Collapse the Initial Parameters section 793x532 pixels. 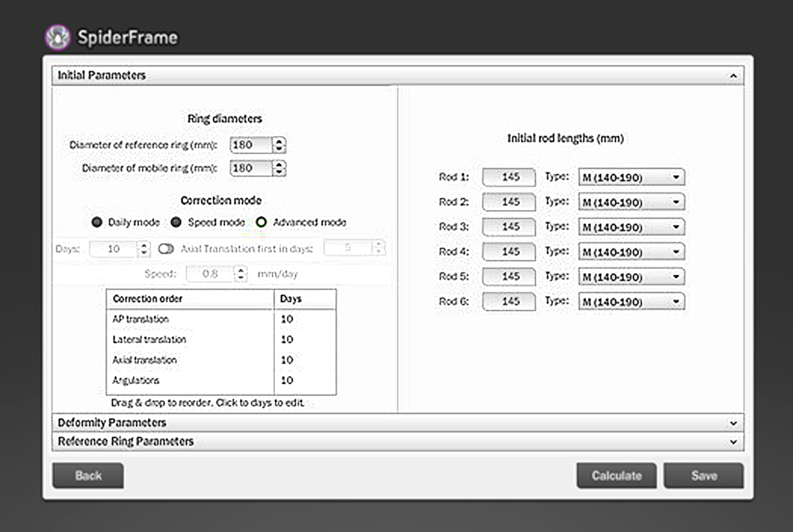pyautogui.click(x=733, y=76)
